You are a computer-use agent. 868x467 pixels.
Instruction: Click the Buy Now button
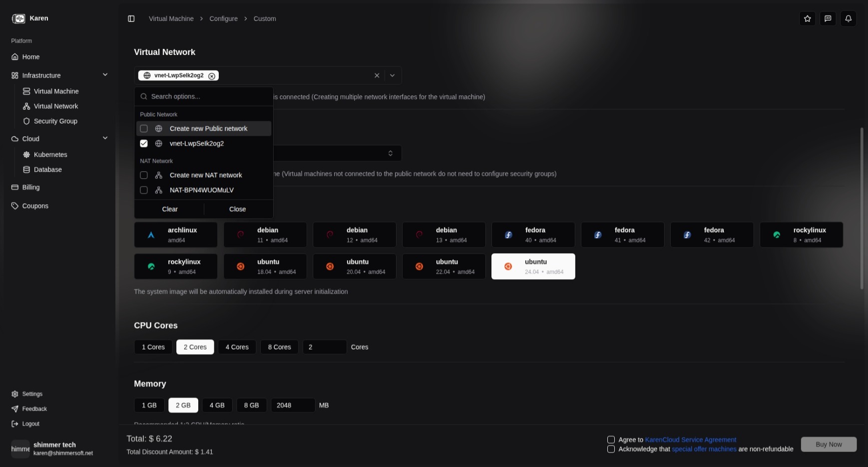[829, 444]
